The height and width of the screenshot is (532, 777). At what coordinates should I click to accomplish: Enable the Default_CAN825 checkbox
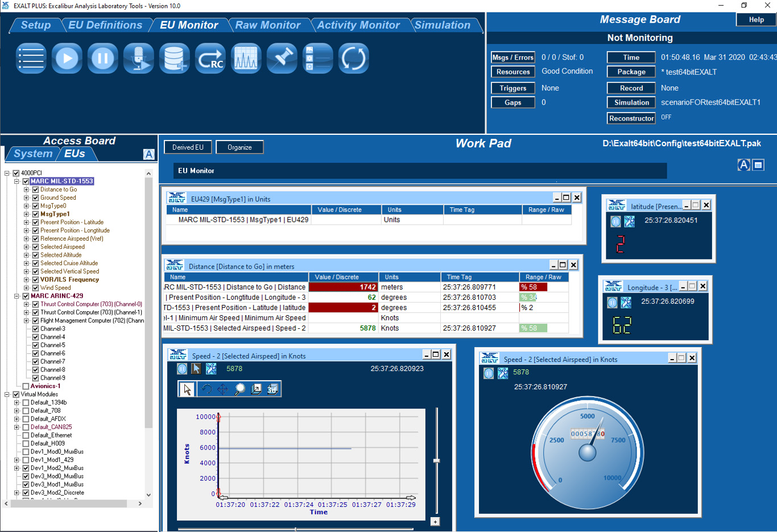pyautogui.click(x=26, y=427)
